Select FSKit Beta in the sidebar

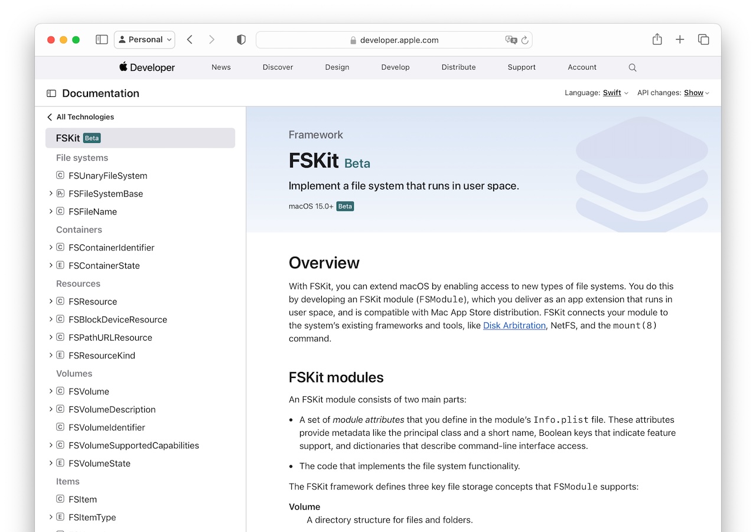click(x=140, y=138)
